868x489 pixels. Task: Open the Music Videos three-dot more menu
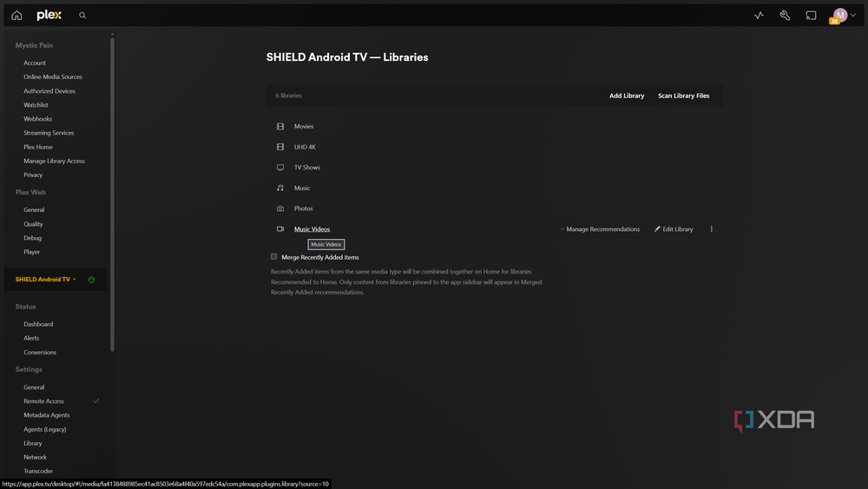(x=712, y=228)
